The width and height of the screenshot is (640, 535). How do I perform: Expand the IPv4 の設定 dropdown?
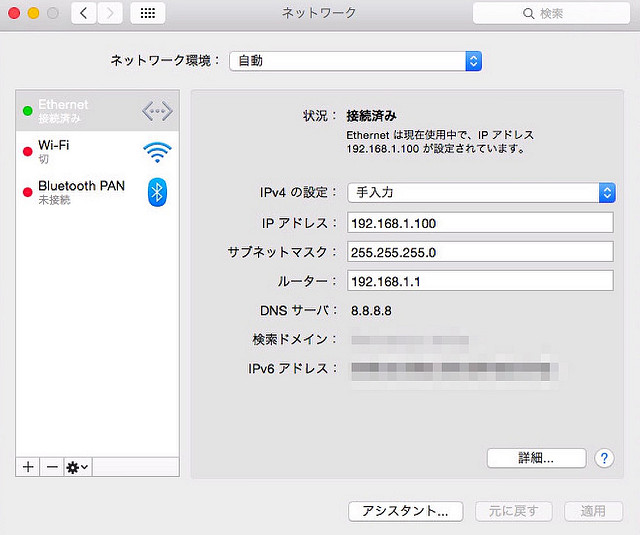[480, 193]
